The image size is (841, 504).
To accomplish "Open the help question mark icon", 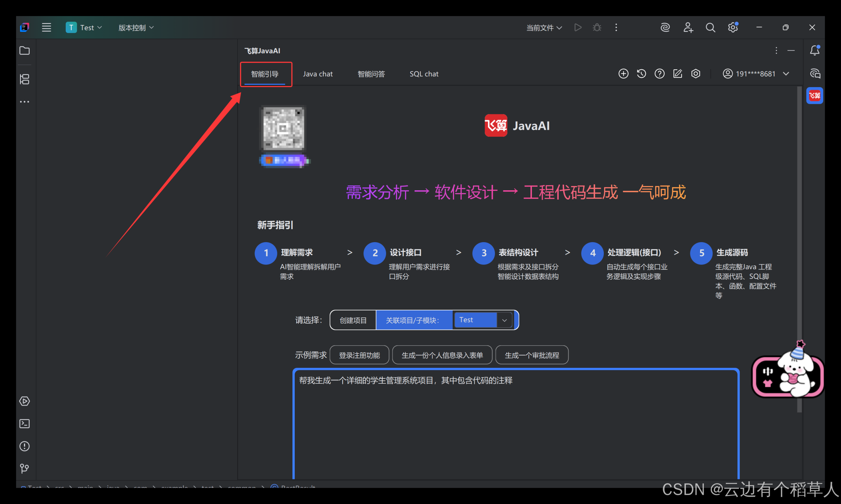I will 659,74.
